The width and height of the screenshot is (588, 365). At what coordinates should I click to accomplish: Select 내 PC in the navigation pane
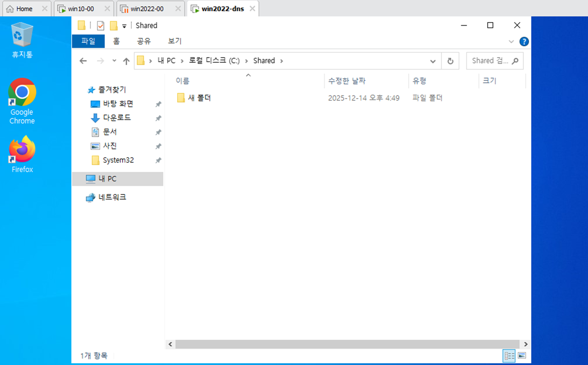tap(118, 179)
